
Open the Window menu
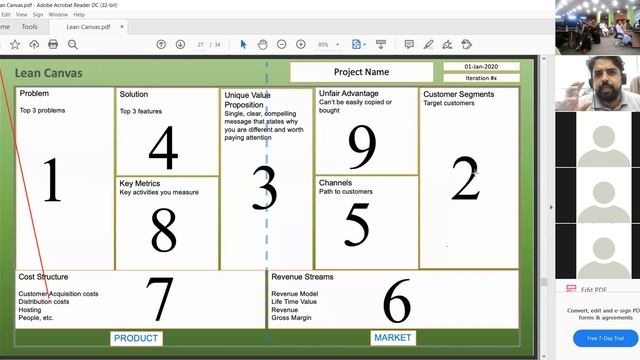(58, 14)
